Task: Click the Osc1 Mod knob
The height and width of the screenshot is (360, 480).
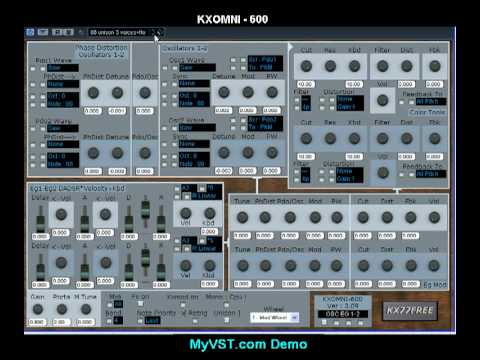Action: [248, 92]
